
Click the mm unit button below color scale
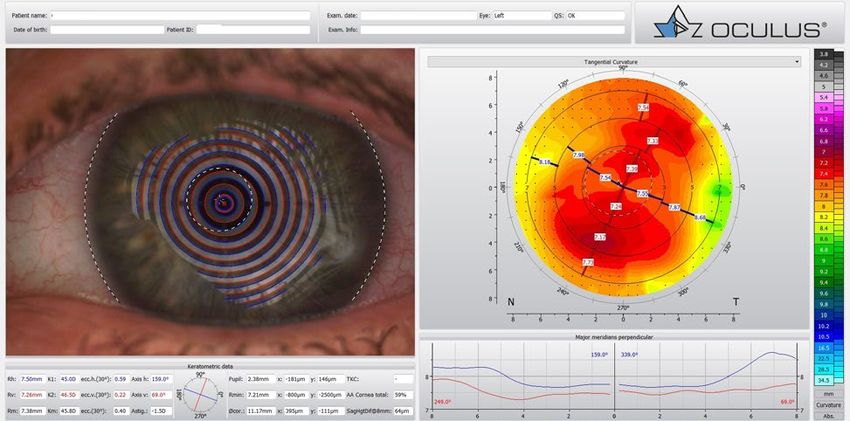[829, 394]
